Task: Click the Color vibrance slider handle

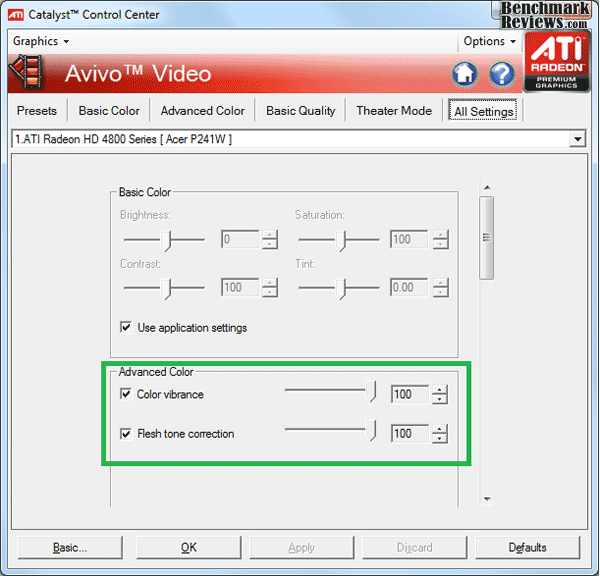Action: pyautogui.click(x=371, y=392)
